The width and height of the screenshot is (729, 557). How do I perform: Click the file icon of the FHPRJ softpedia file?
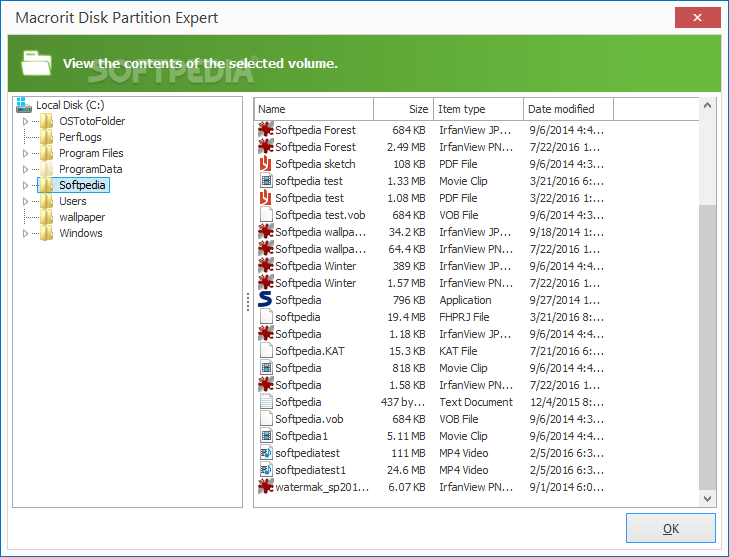(266, 317)
